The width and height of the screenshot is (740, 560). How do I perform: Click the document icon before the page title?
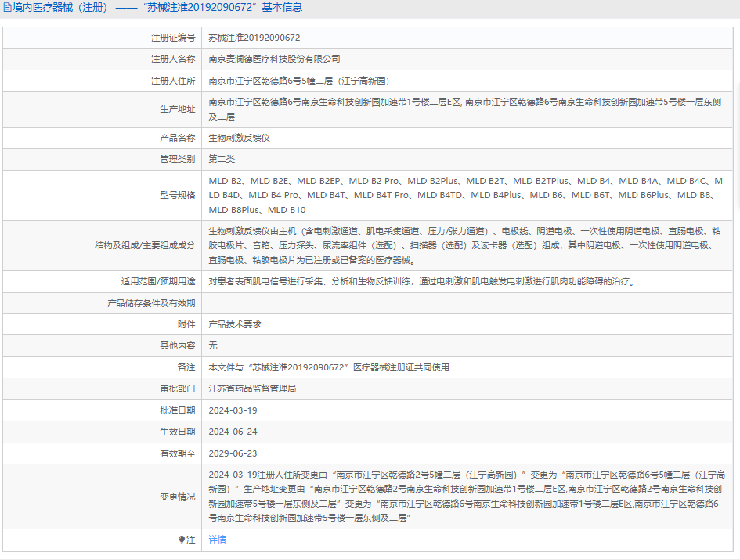click(x=8, y=8)
